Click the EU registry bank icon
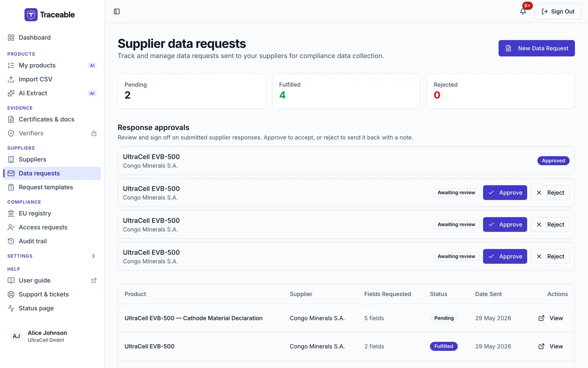The image size is (588, 368). (11, 213)
